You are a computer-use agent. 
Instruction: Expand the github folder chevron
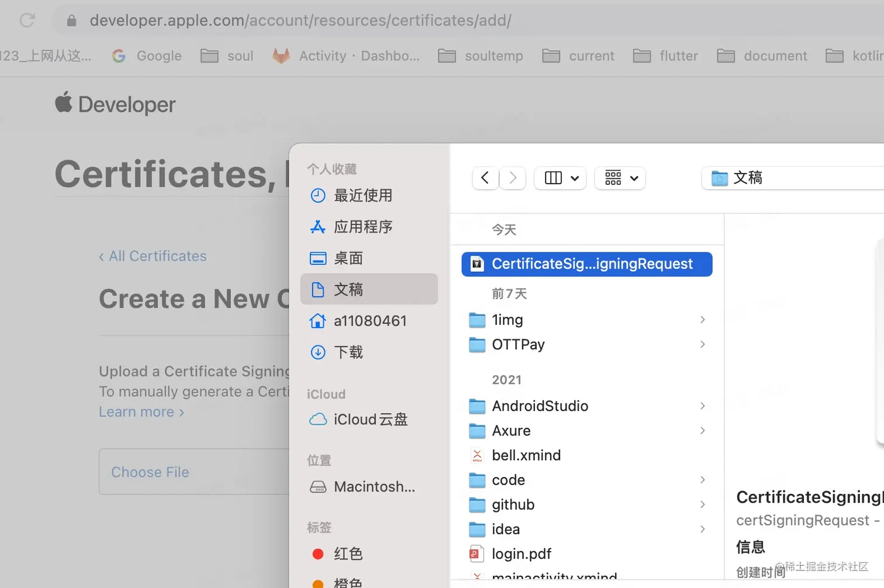(703, 504)
